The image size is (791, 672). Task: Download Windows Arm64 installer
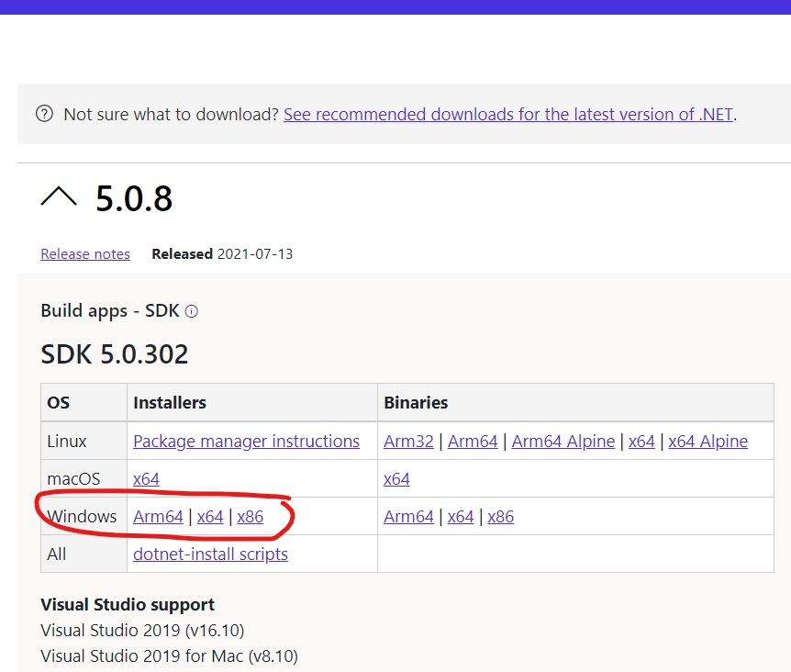point(158,517)
